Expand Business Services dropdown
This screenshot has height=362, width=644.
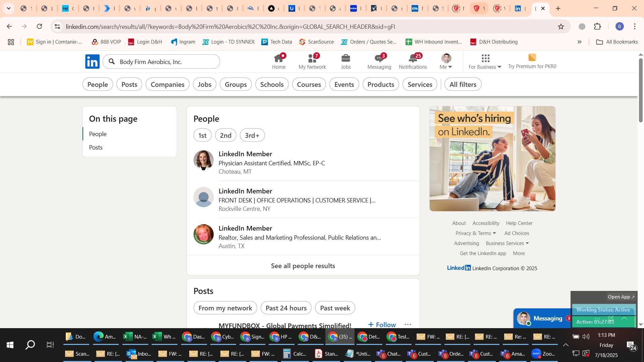pos(507,243)
